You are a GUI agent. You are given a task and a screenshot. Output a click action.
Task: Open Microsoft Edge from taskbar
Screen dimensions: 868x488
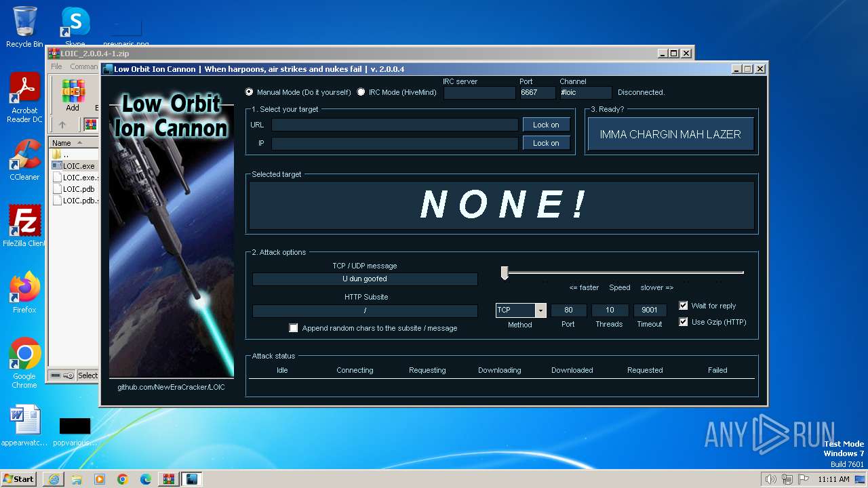tap(146, 479)
